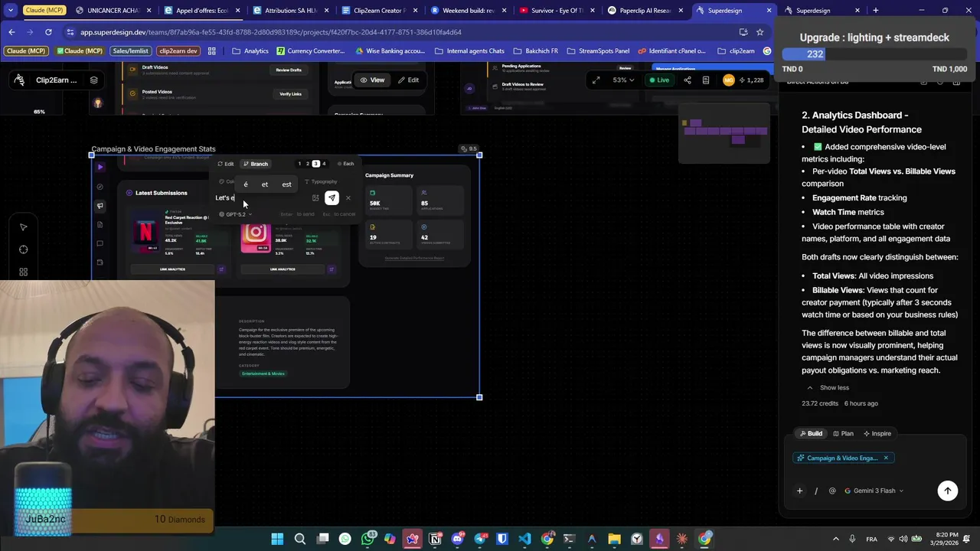Click the 1,228 credits indicator
The image size is (980, 551).
(751, 80)
